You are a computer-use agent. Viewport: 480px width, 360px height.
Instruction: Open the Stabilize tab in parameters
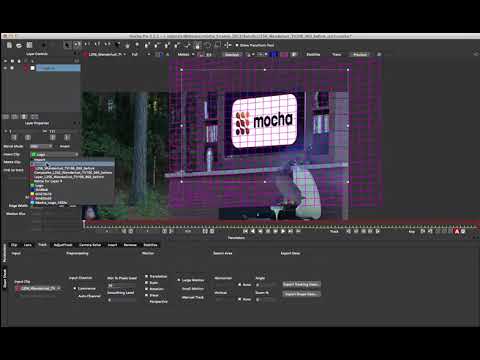coord(150,245)
